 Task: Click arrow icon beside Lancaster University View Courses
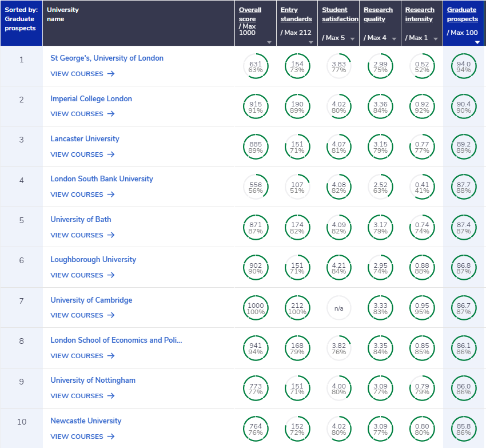pyautogui.click(x=111, y=154)
